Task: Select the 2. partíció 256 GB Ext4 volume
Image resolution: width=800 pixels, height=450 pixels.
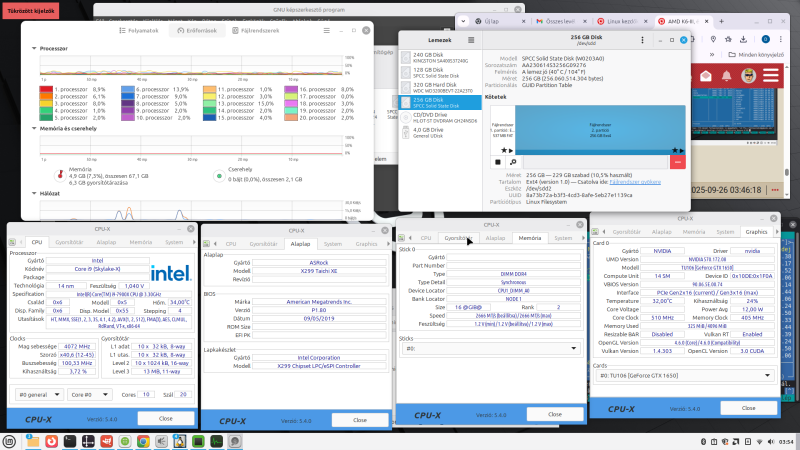Action: coord(600,130)
